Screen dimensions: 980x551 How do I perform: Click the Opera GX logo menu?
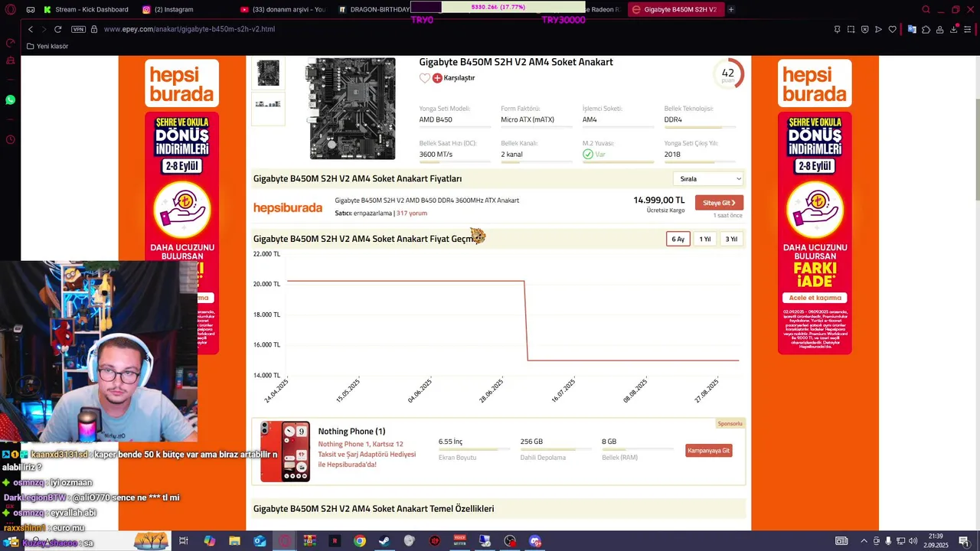(10, 9)
